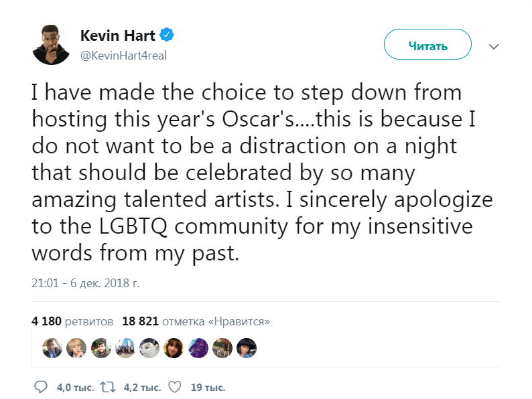The width and height of the screenshot is (532, 399).
Task: Click the 4,0 тыс. reply count
Action: pos(71,387)
